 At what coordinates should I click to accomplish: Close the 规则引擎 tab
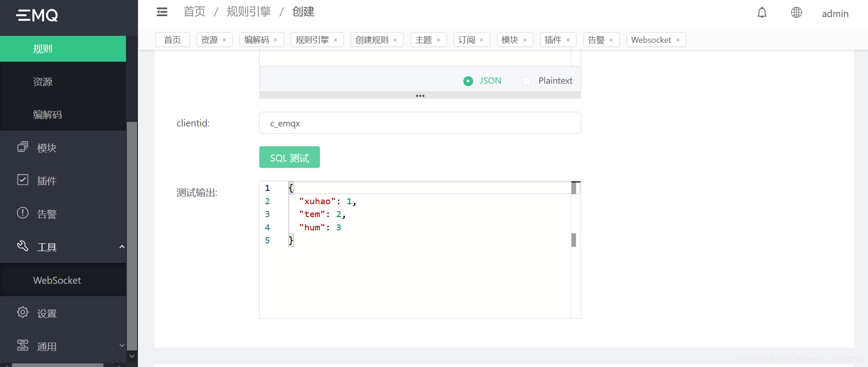(336, 40)
